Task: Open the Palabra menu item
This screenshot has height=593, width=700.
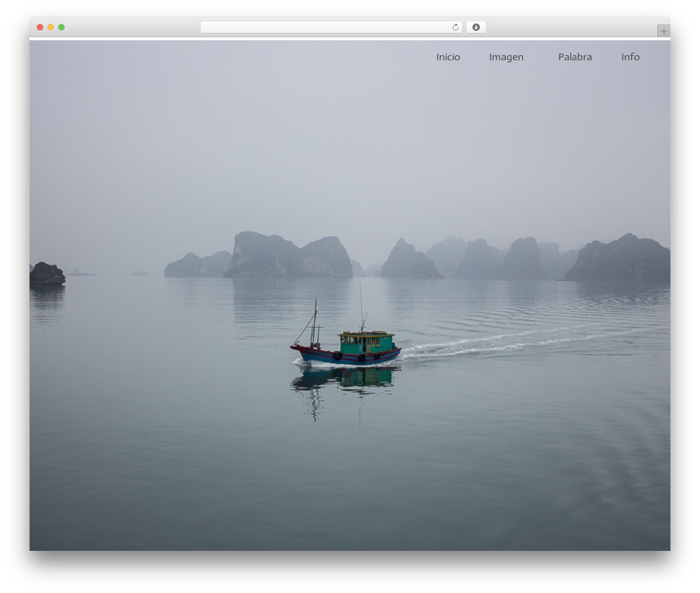Action: (575, 57)
